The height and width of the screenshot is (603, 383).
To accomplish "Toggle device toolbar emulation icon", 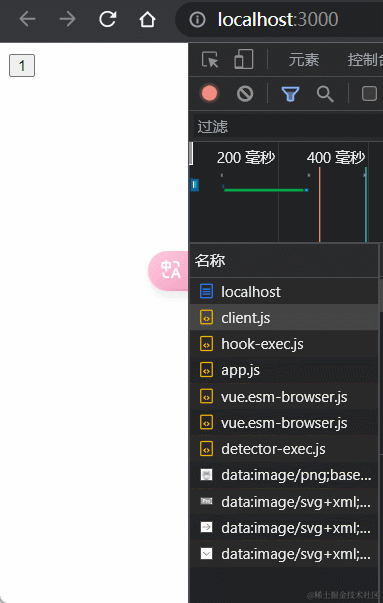I will point(244,59).
